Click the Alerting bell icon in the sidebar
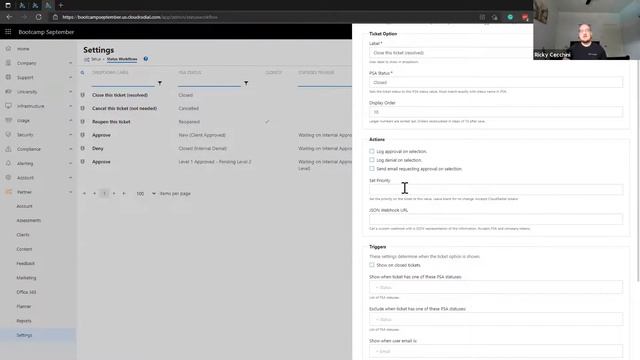The image size is (640, 360). click(x=8, y=163)
